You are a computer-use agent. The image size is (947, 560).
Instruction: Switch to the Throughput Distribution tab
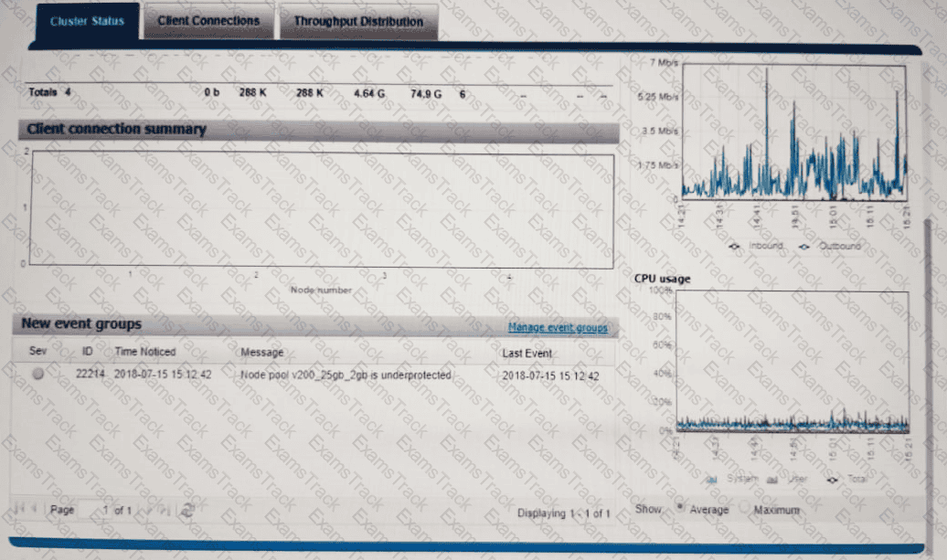[358, 21]
